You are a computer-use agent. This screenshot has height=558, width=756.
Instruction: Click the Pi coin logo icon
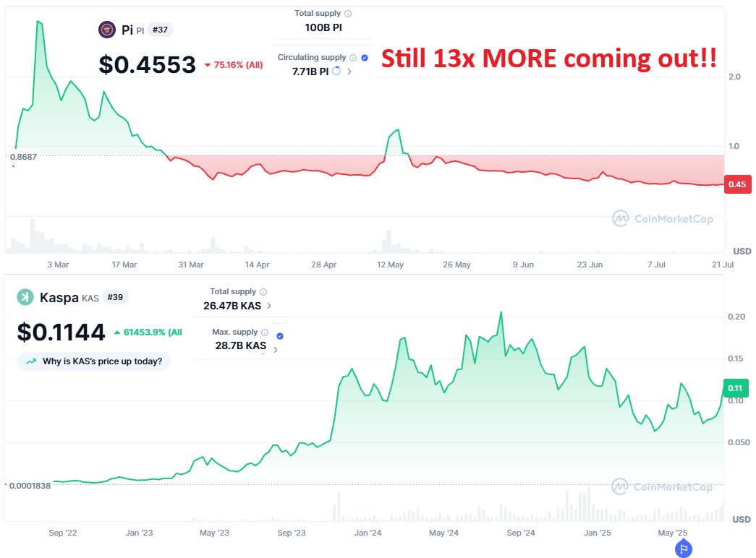(107, 30)
